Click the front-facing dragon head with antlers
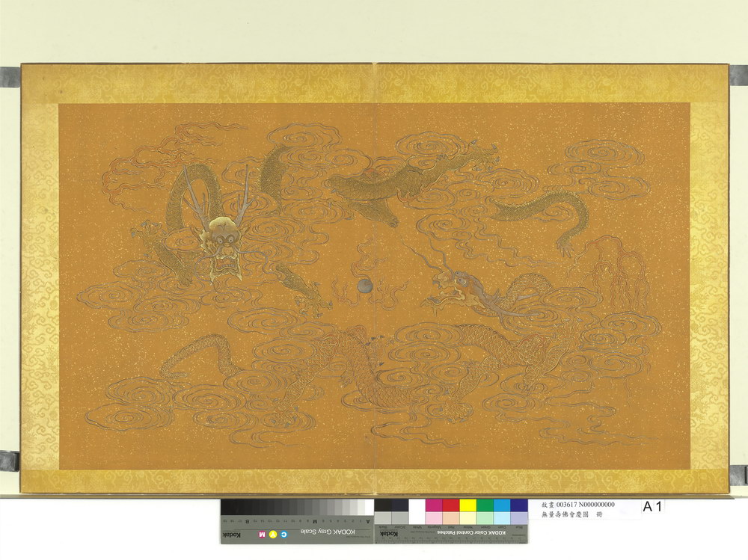The width and height of the screenshot is (748, 560). coord(218,243)
